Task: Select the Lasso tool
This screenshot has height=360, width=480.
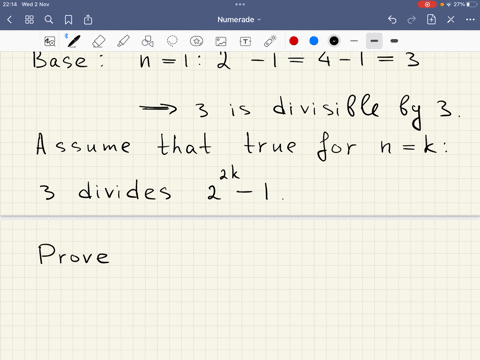Action: click(x=172, y=41)
